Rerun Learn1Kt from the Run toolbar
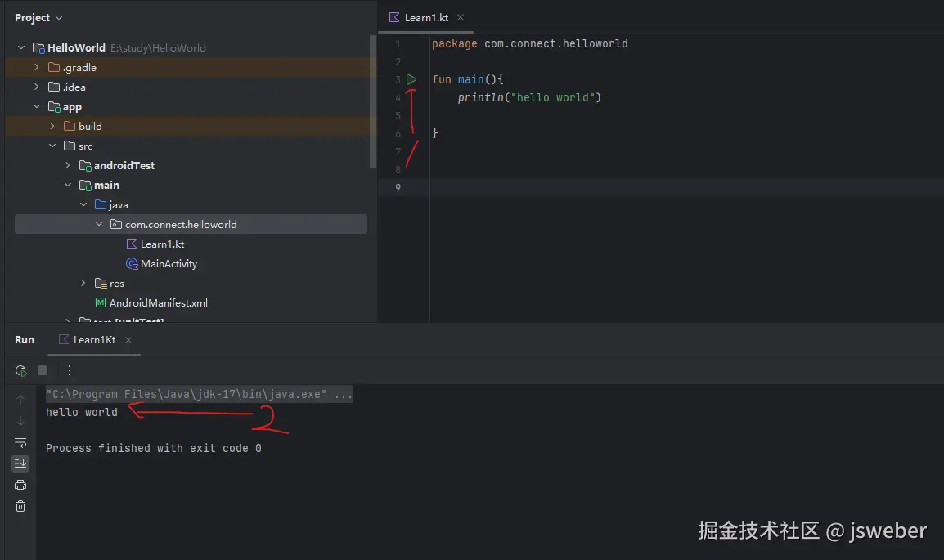The width and height of the screenshot is (944, 560). [20, 370]
